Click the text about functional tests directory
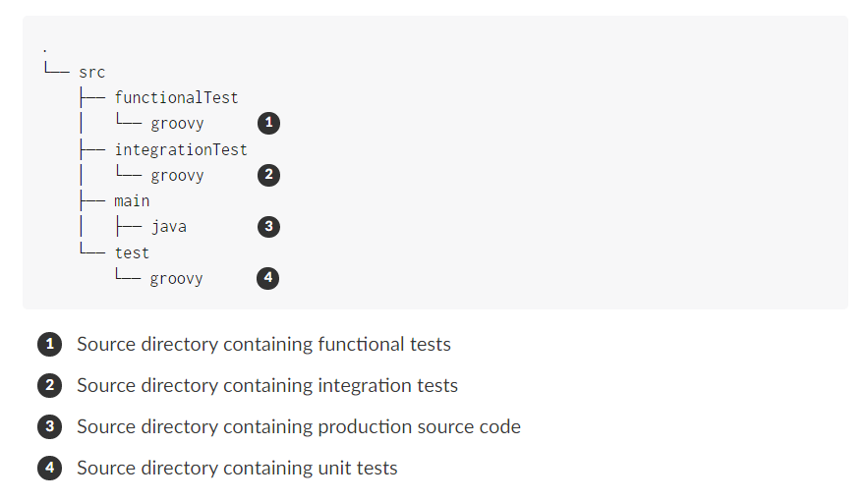868x501 pixels. coord(264,344)
